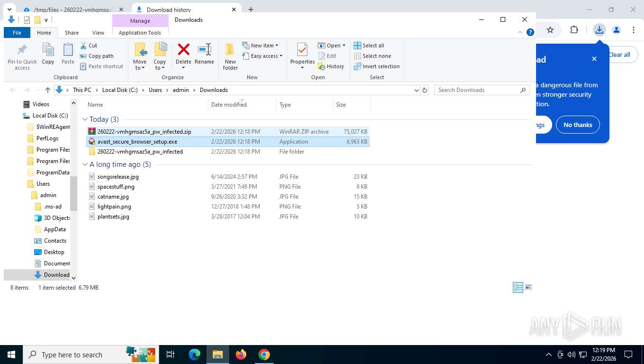Switch to Large icons view toggle
Image resolution: width=644 pixels, height=364 pixels.
pos(528,288)
